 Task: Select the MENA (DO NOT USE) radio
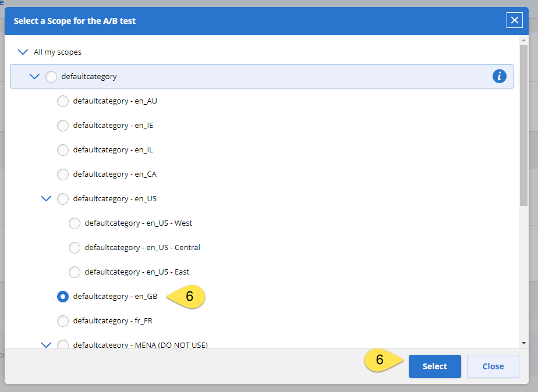point(63,344)
